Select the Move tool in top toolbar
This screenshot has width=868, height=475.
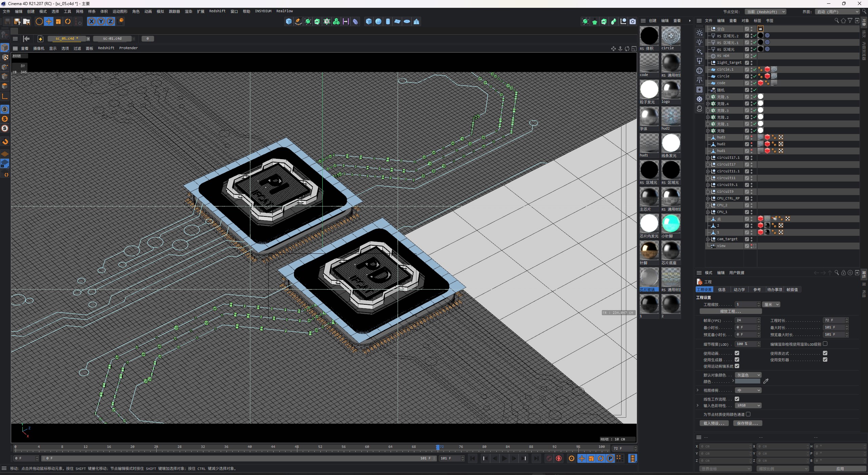pyautogui.click(x=49, y=22)
